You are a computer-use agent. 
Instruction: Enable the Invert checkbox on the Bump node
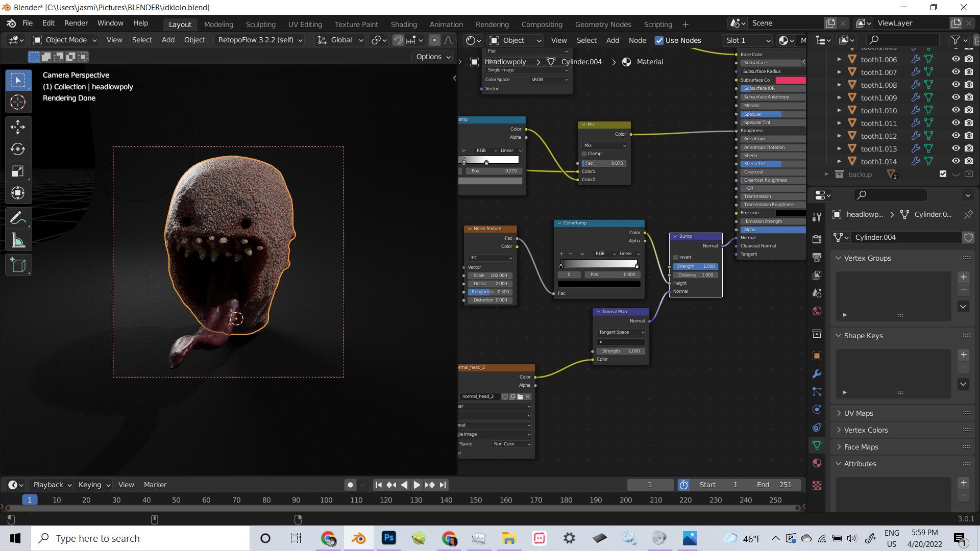pos(676,257)
